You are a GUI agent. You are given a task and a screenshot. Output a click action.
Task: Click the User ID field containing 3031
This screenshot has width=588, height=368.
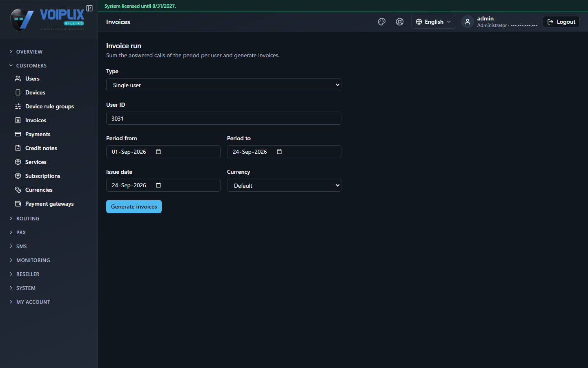(224, 118)
